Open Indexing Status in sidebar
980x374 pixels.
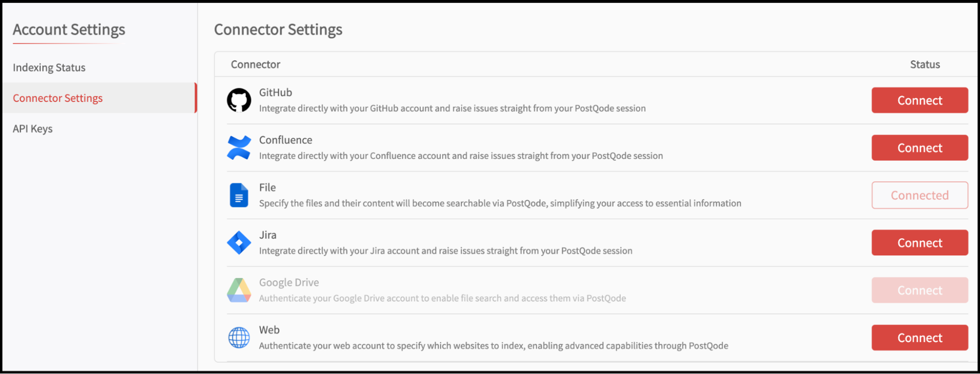tap(49, 68)
